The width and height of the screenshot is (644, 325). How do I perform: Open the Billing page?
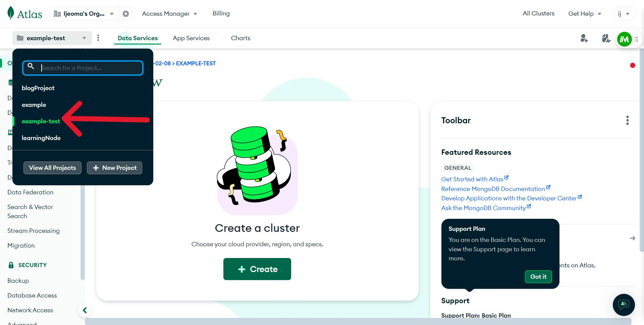click(221, 13)
